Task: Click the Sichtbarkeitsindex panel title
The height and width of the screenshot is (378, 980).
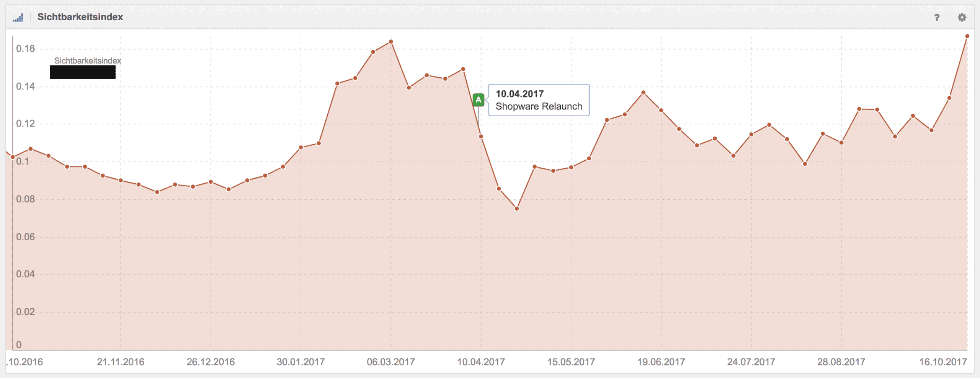Action: click(x=80, y=17)
